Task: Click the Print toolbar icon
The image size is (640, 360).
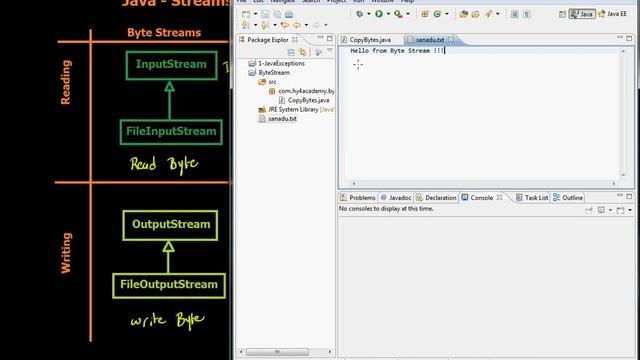Action: [289, 14]
